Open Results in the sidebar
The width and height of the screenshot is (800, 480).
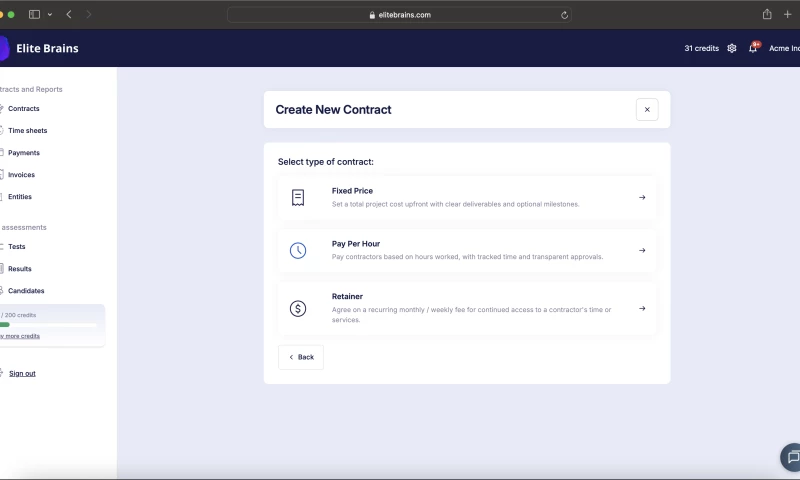point(19,269)
